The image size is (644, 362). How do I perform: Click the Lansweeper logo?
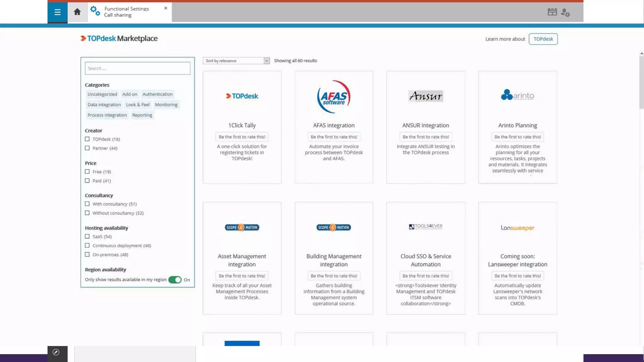[x=517, y=228]
